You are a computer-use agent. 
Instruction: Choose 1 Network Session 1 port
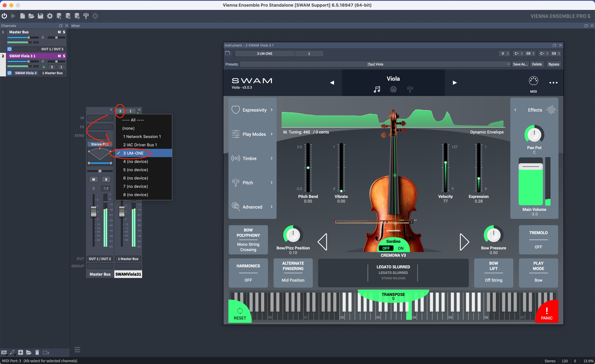tap(144, 136)
